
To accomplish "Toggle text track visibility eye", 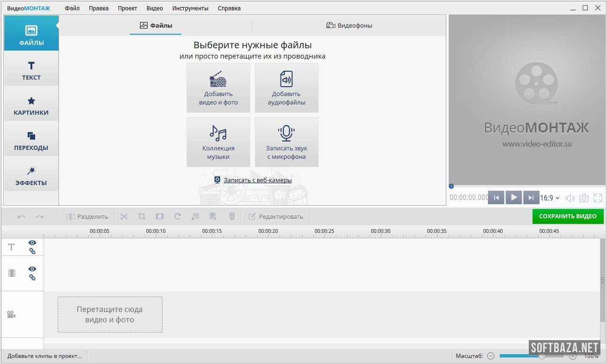I will click(32, 243).
